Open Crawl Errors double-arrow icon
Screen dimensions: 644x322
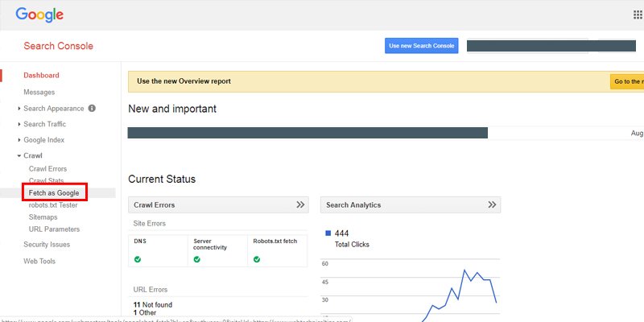pyautogui.click(x=300, y=204)
